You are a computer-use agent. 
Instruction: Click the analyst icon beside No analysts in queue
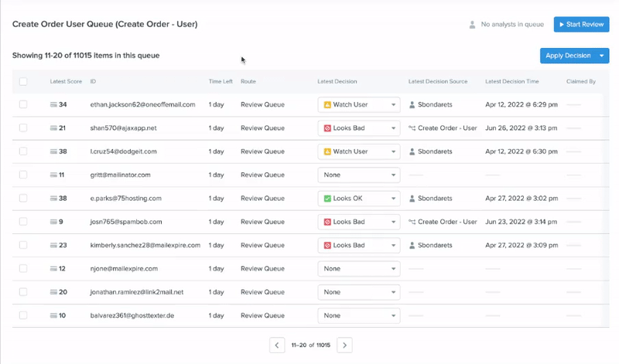472,25
